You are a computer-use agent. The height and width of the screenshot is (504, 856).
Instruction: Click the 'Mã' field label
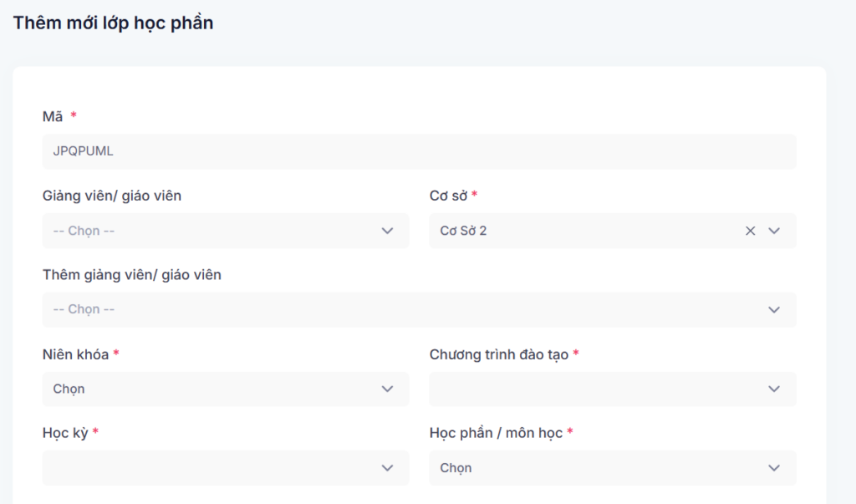(53, 116)
